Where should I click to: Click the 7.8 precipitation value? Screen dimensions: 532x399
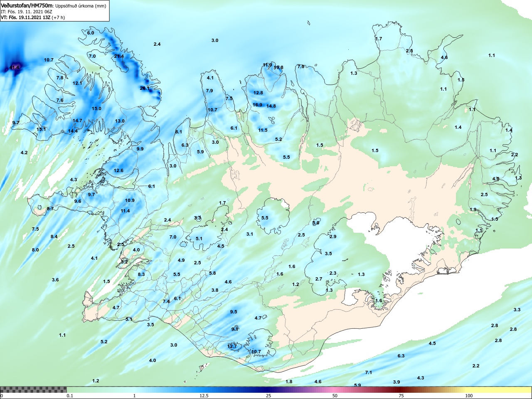[60, 78]
